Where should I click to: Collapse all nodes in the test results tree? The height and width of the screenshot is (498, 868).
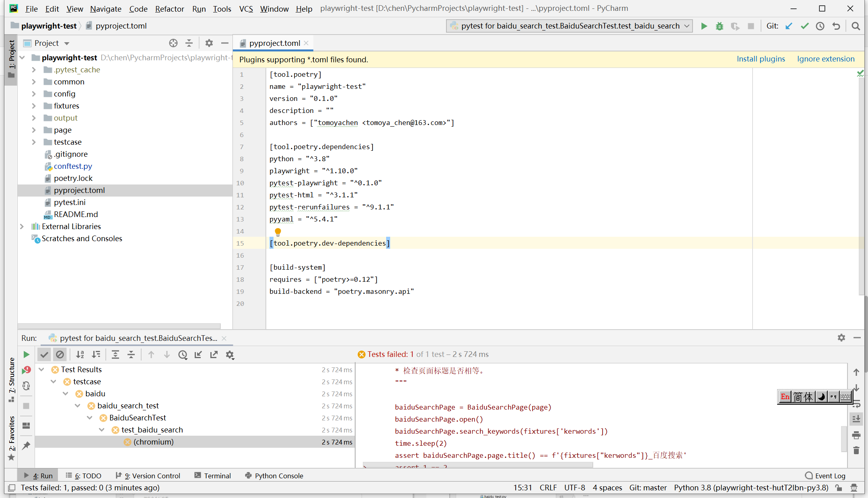pyautogui.click(x=131, y=355)
